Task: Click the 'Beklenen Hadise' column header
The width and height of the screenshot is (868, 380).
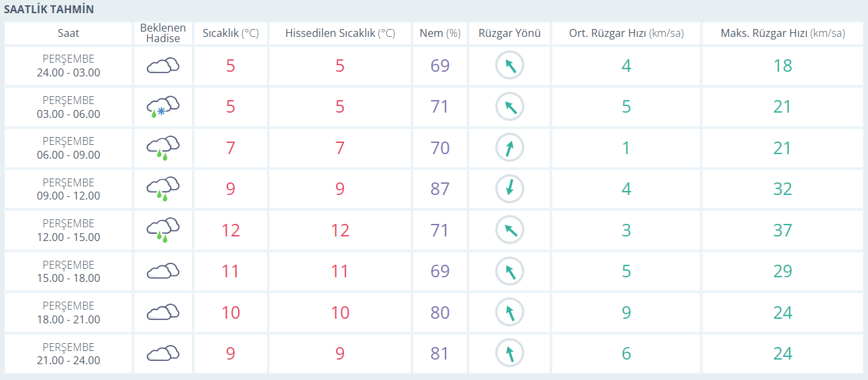Action: tap(163, 33)
